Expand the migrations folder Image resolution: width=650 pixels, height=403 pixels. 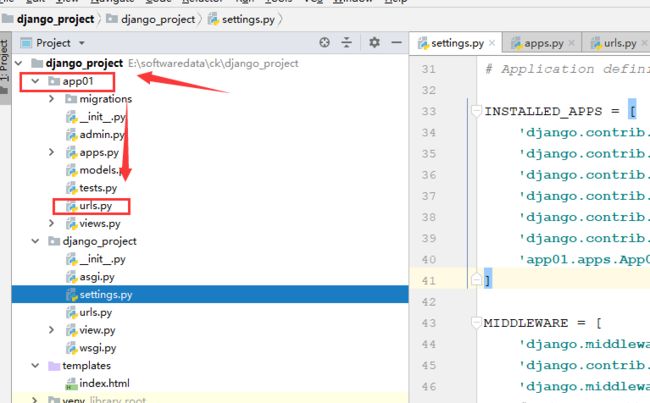(51, 99)
